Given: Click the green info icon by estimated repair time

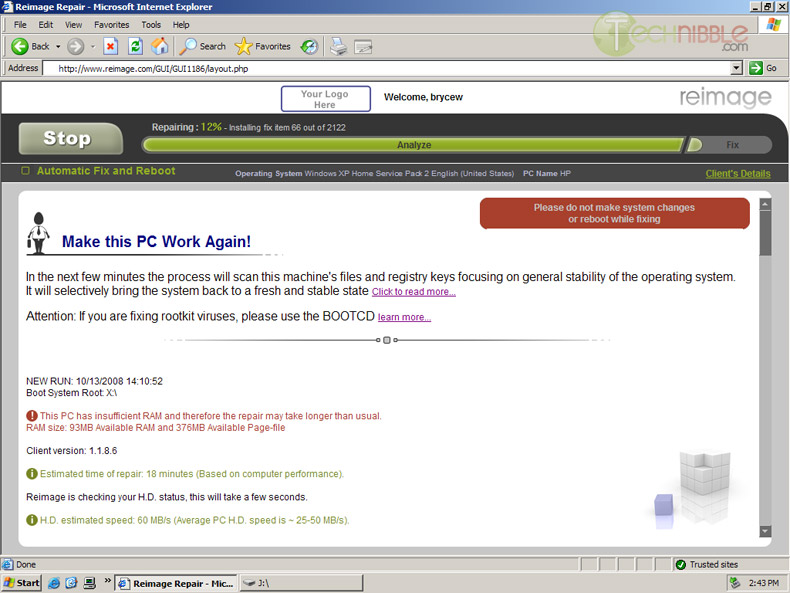Looking at the screenshot, I should point(32,474).
